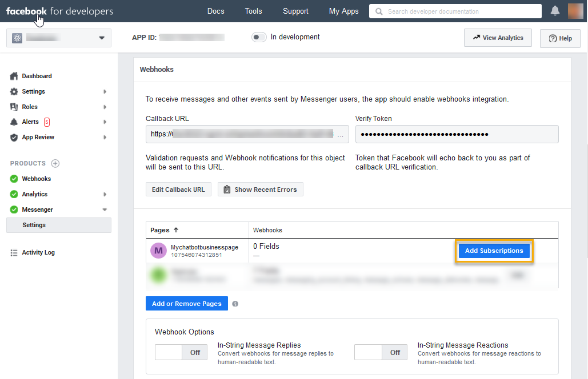The image size is (588, 379).
Task: Click the Facebook for Developers logo
Action: (59, 11)
